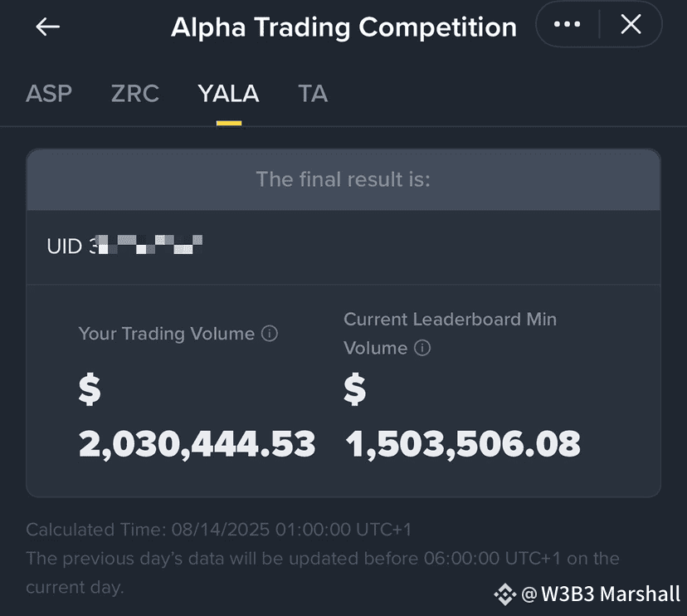Click the pixelated UID number
The image size is (687, 616).
(146, 245)
